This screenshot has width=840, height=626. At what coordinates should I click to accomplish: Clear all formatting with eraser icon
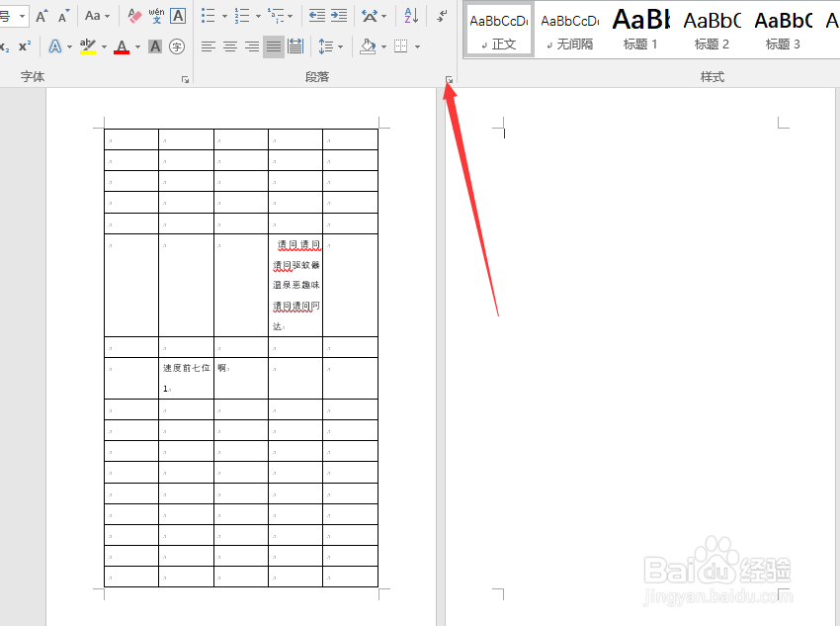pyautogui.click(x=134, y=16)
